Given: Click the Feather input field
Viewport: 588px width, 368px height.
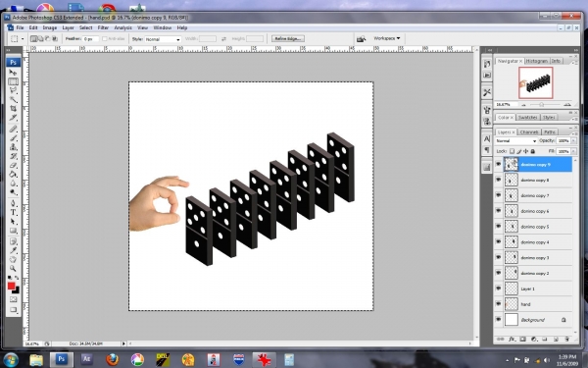Looking at the screenshot, I should [91, 38].
